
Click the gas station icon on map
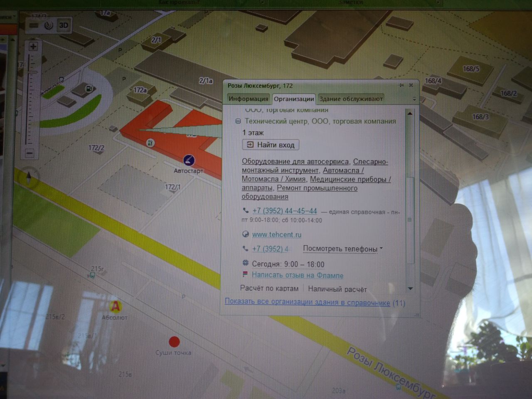click(89, 89)
